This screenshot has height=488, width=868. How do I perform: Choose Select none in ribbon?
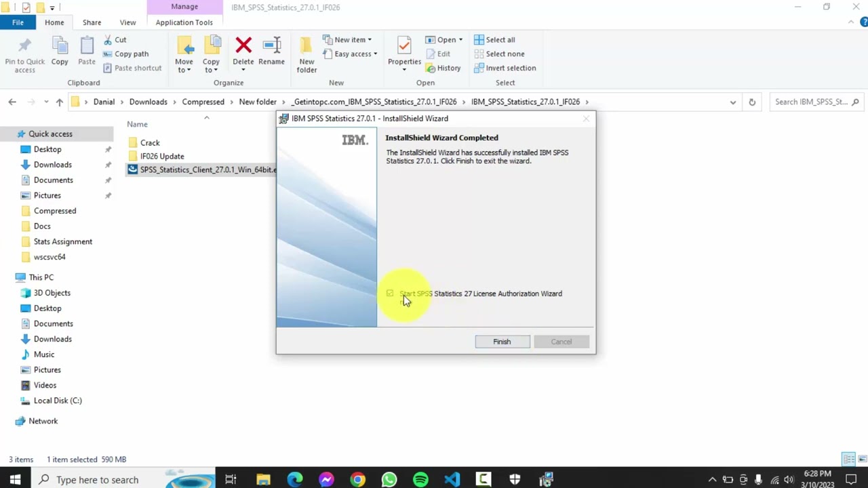click(499, 54)
